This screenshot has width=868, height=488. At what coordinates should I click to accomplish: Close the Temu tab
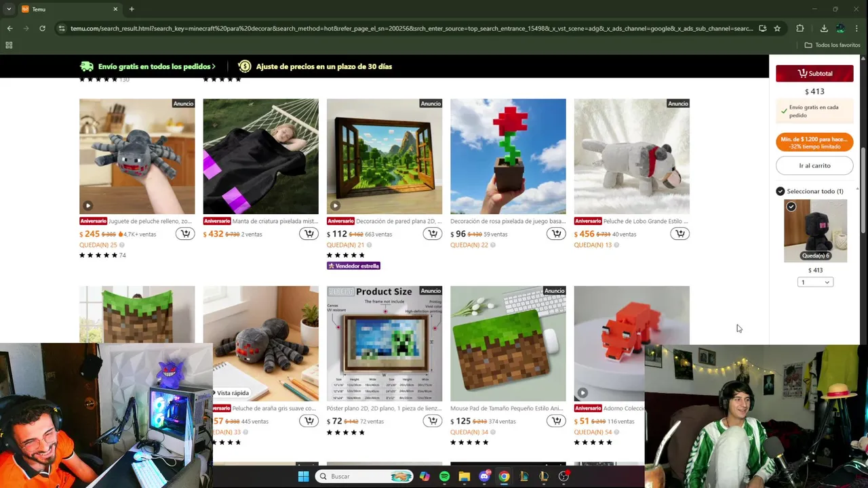click(115, 9)
